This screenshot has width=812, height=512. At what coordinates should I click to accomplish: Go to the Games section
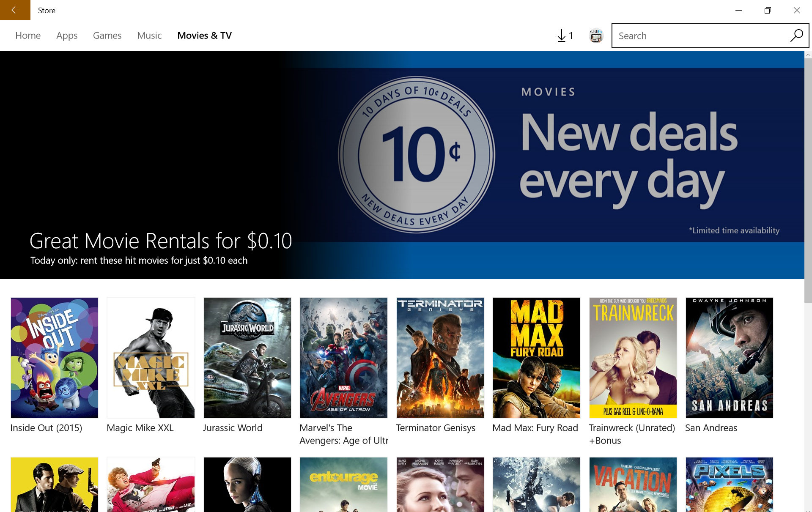pos(107,36)
